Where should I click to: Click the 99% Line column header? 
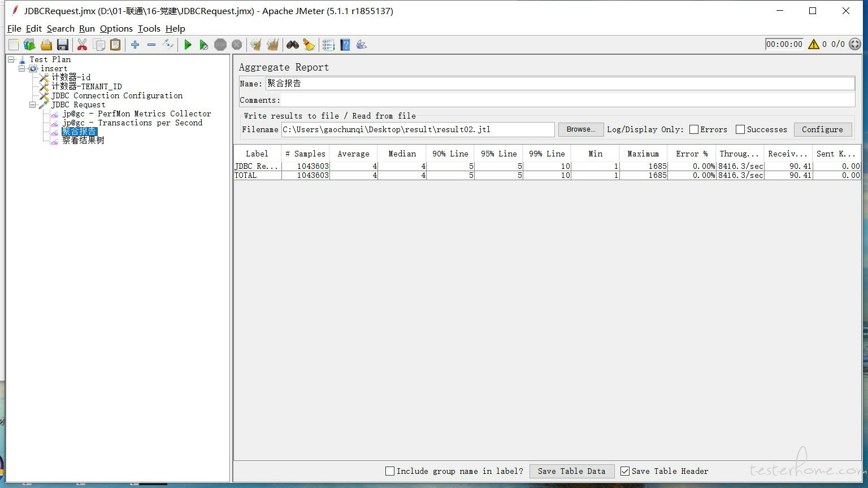coord(547,154)
